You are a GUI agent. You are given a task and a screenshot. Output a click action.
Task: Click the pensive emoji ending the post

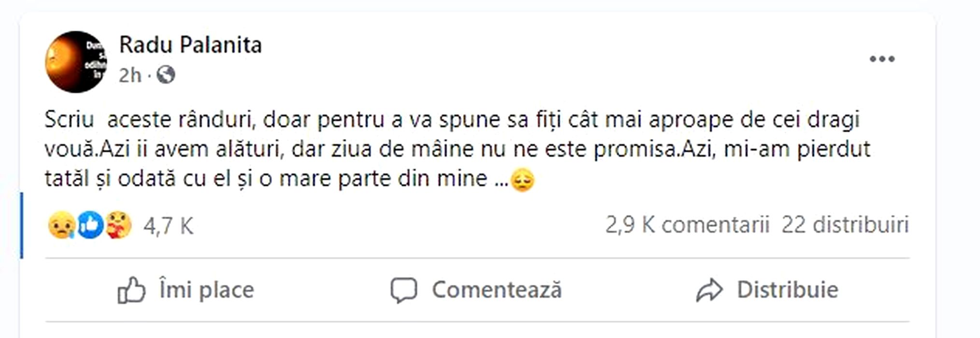(x=522, y=180)
